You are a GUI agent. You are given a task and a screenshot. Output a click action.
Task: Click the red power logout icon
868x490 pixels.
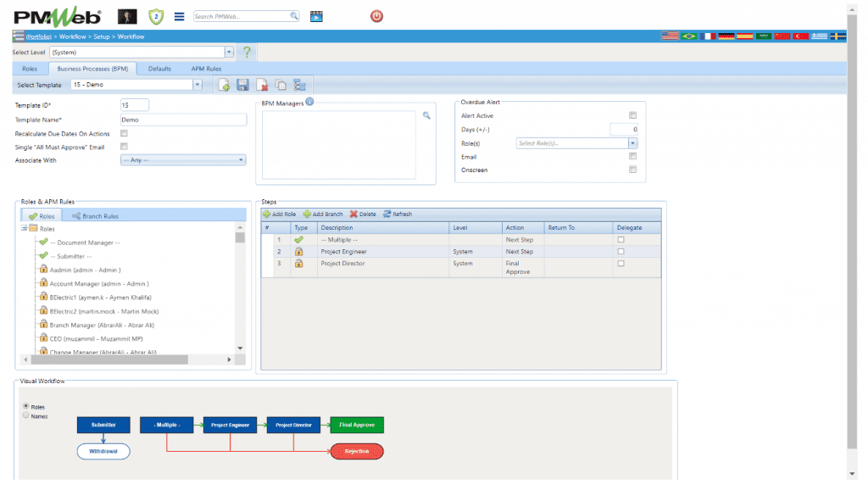(x=376, y=16)
